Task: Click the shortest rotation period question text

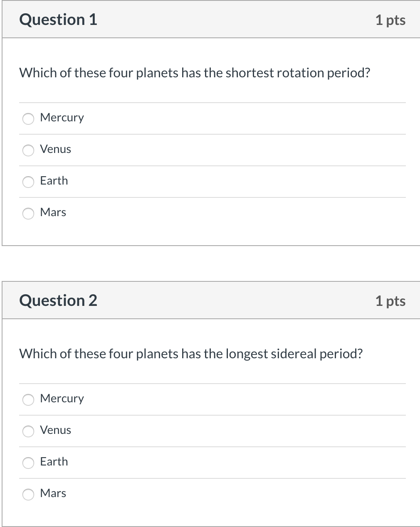Action: [x=195, y=73]
